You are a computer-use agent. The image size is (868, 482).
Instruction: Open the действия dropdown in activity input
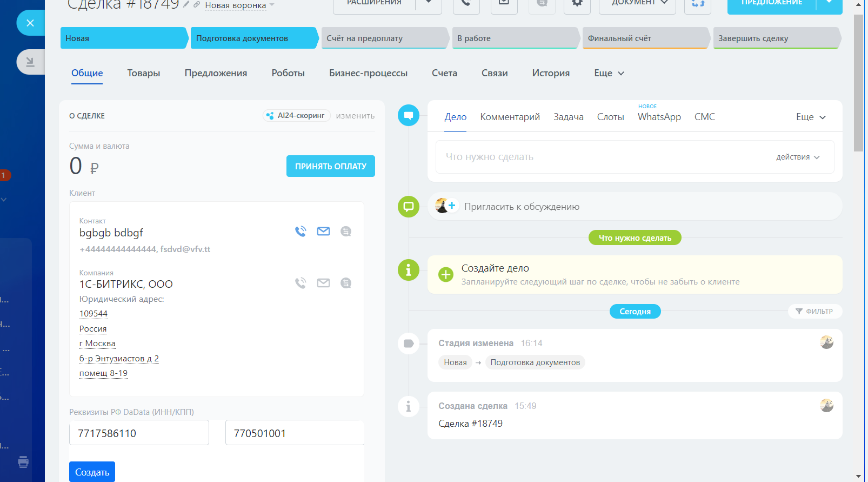pos(798,157)
